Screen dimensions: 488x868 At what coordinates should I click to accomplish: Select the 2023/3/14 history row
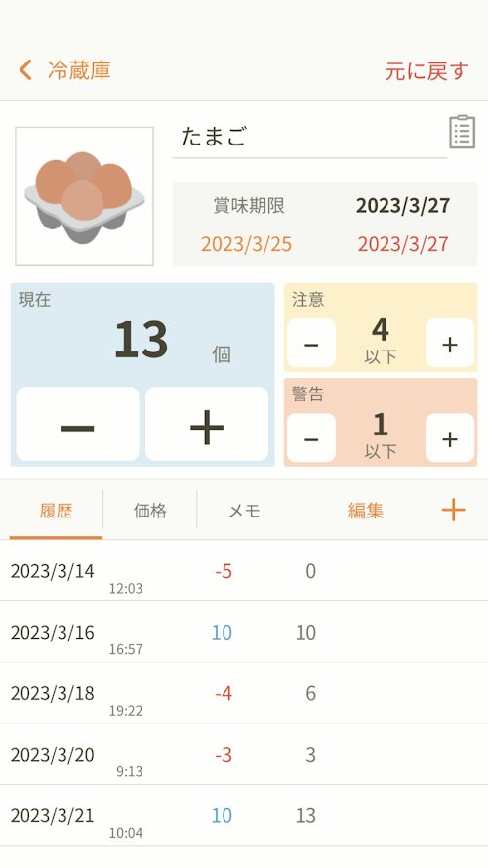[244, 571]
